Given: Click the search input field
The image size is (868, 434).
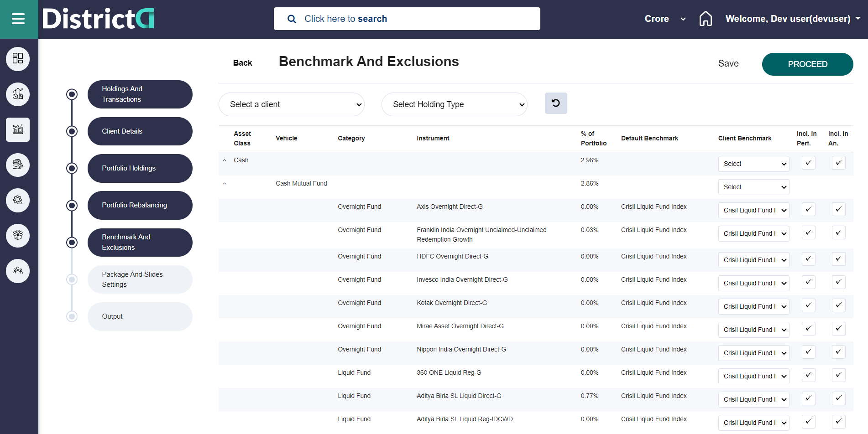Looking at the screenshot, I should point(407,19).
